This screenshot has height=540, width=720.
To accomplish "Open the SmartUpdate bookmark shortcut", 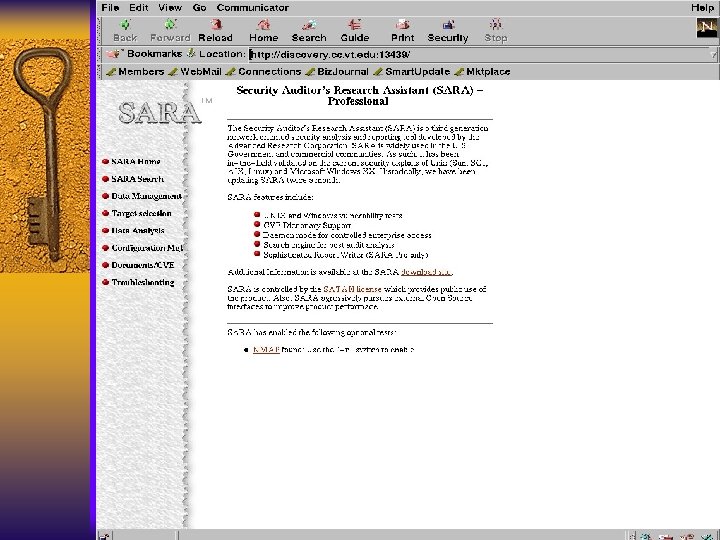I will click(x=411, y=72).
